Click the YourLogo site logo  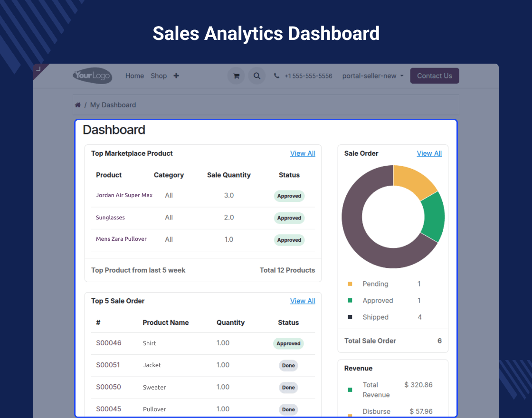pyautogui.click(x=92, y=76)
